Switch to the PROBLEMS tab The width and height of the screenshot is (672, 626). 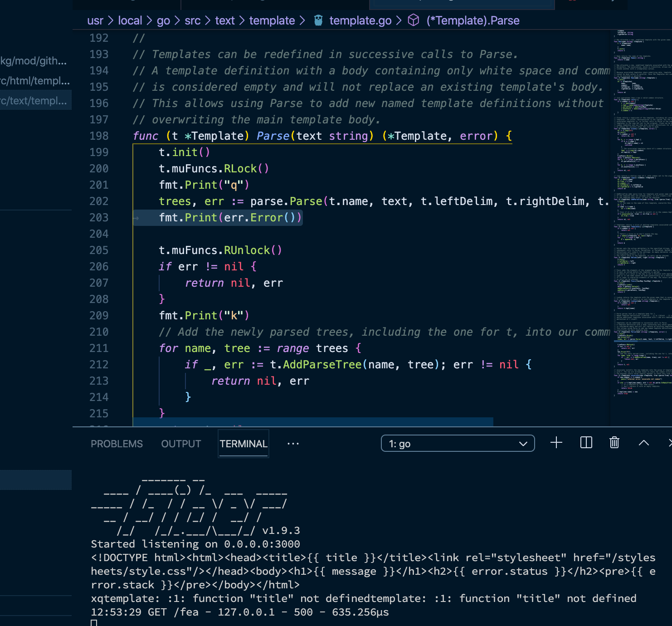[x=117, y=444]
